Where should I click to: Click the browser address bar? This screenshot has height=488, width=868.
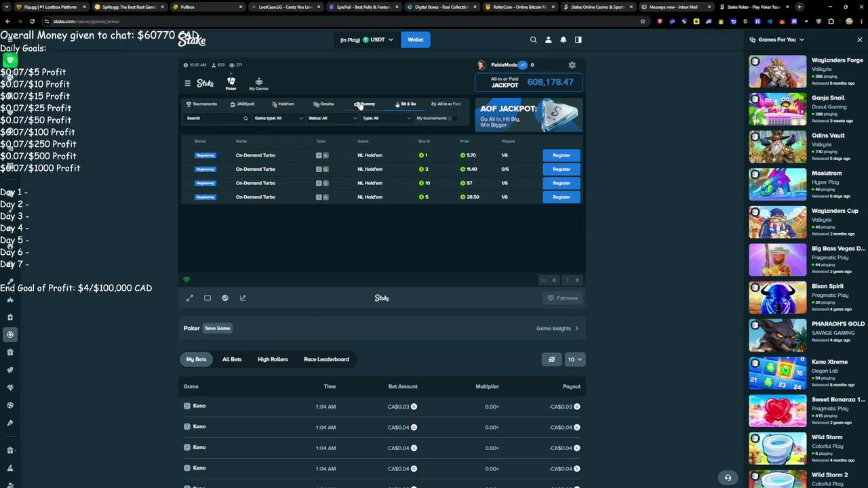tap(339, 21)
